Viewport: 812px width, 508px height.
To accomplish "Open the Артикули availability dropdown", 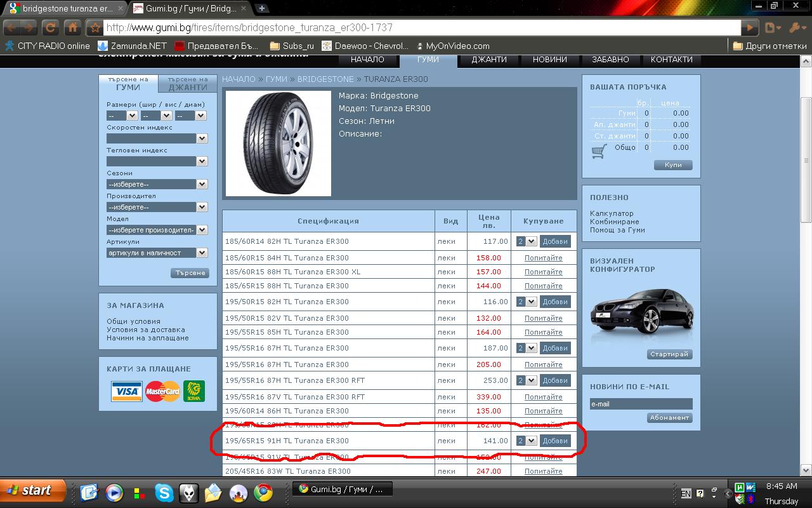I will pyautogui.click(x=157, y=253).
